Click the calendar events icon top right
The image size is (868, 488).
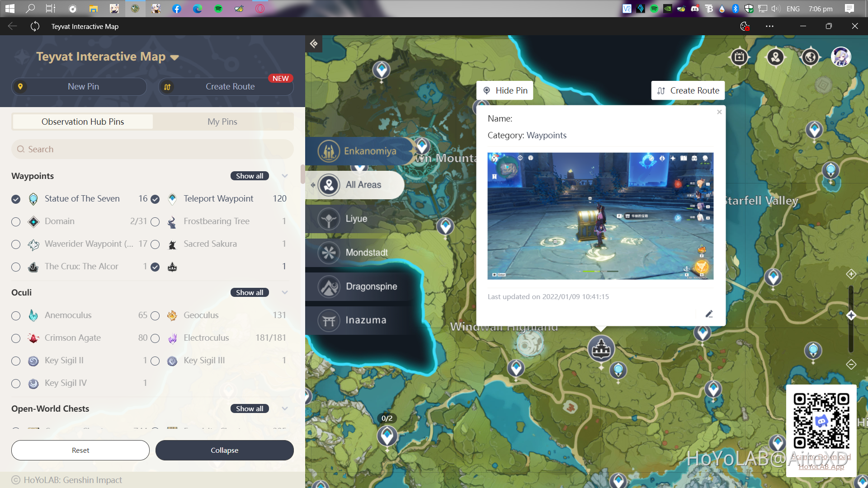point(740,57)
